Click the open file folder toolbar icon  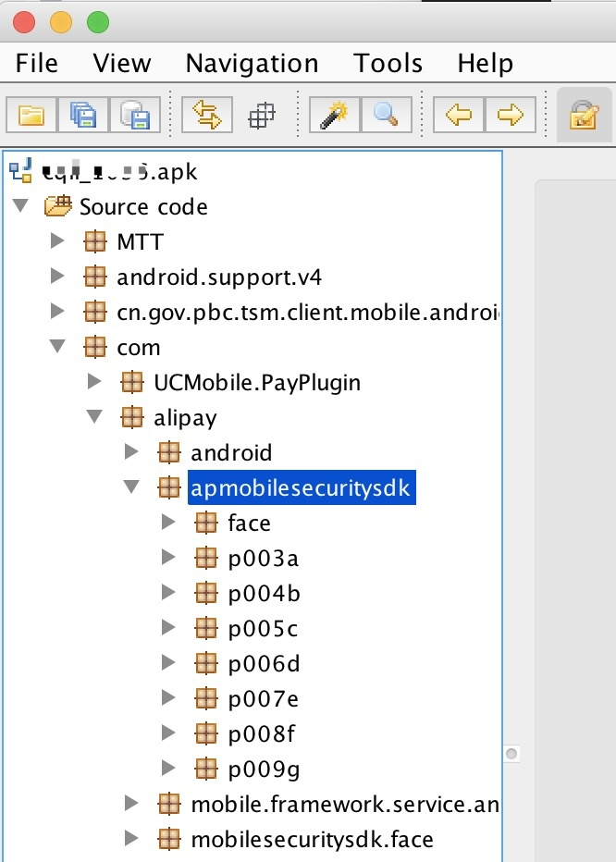(31, 115)
